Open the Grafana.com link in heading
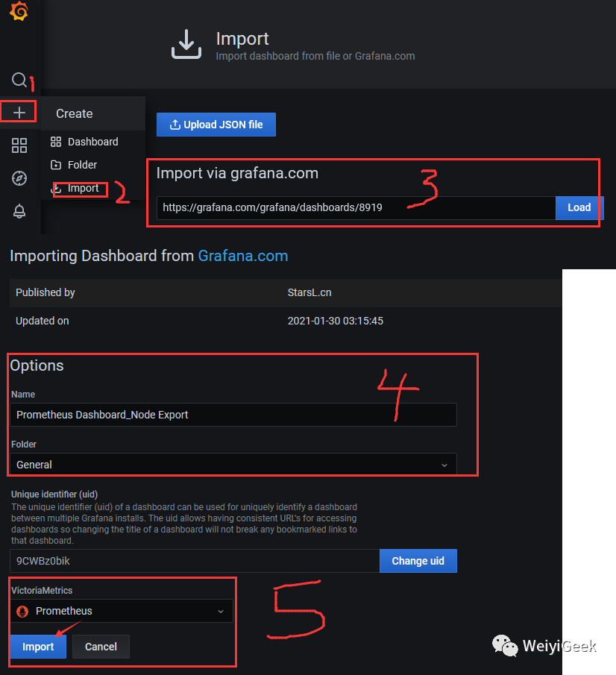 tap(243, 256)
